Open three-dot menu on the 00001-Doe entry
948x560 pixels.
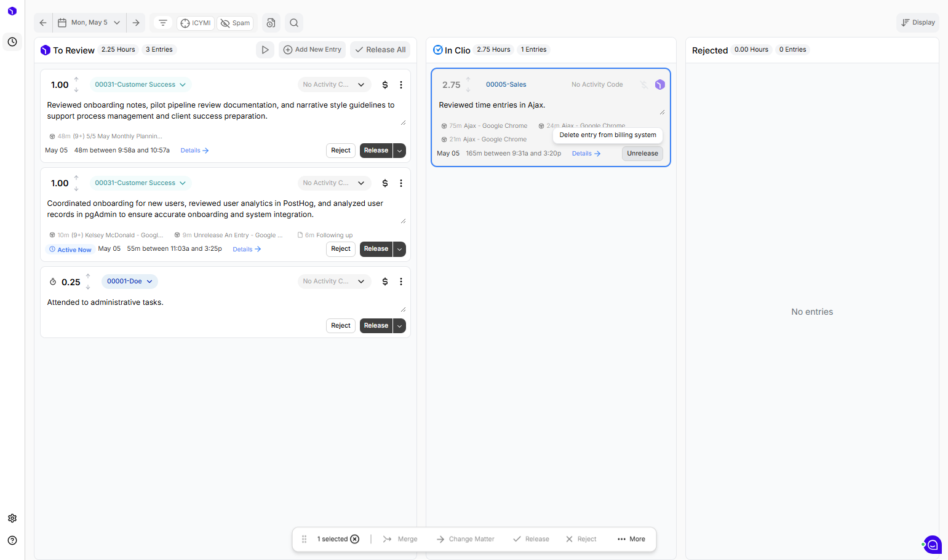pos(401,282)
